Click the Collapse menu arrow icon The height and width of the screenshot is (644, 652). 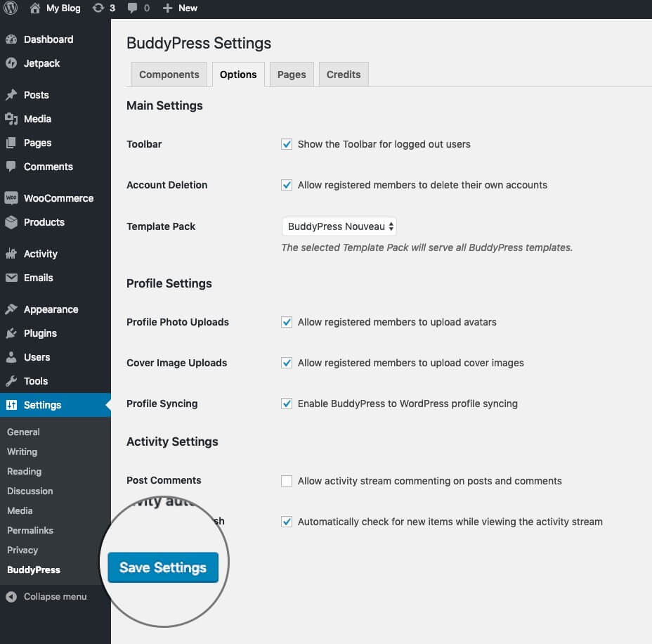coord(11,597)
